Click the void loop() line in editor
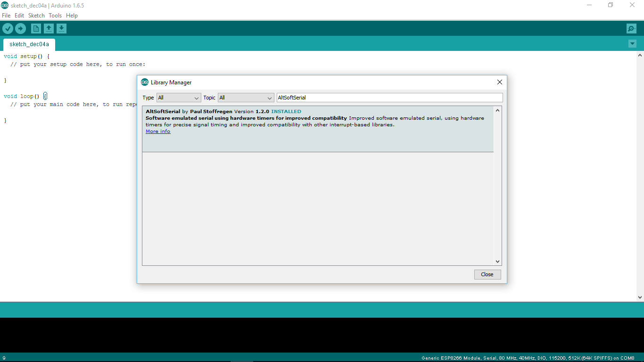644x362 pixels. coord(25,96)
